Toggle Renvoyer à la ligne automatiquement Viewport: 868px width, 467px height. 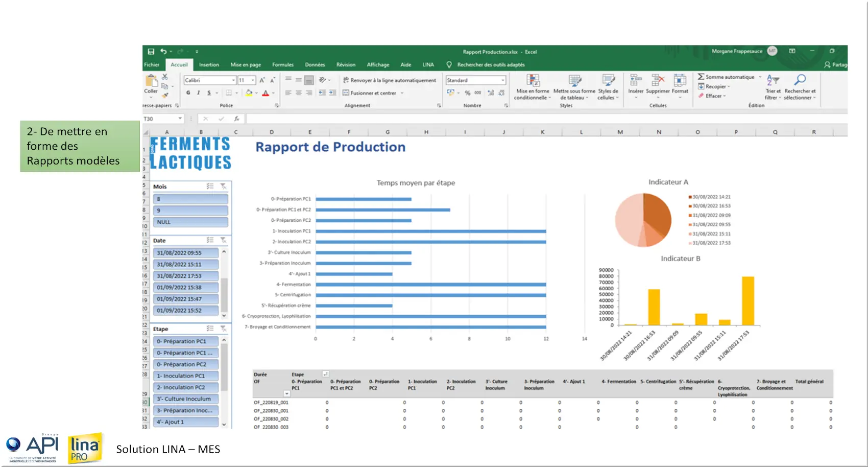[390, 80]
